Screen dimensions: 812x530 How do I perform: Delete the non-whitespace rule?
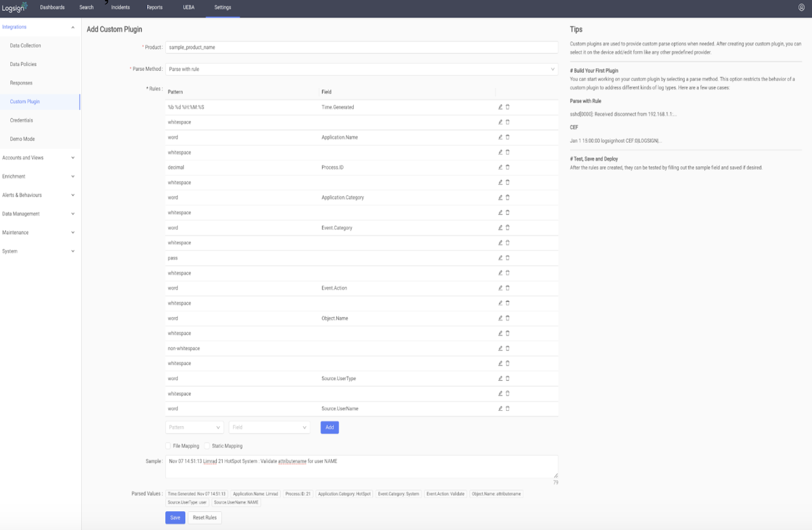click(x=508, y=348)
